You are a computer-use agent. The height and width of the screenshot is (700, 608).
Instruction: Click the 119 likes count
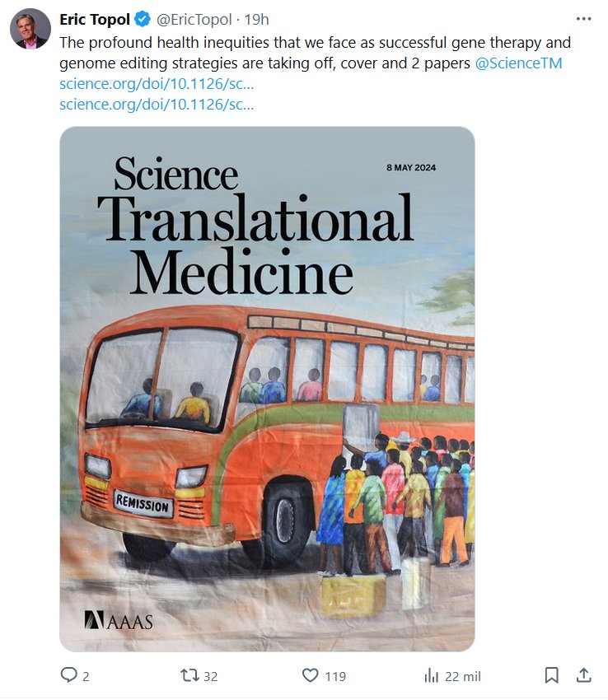click(335, 676)
